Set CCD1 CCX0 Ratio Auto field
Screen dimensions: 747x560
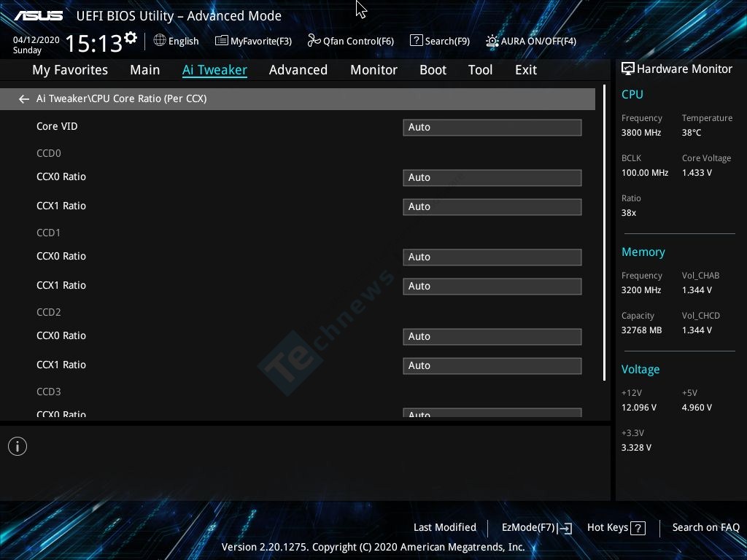tap(492, 257)
